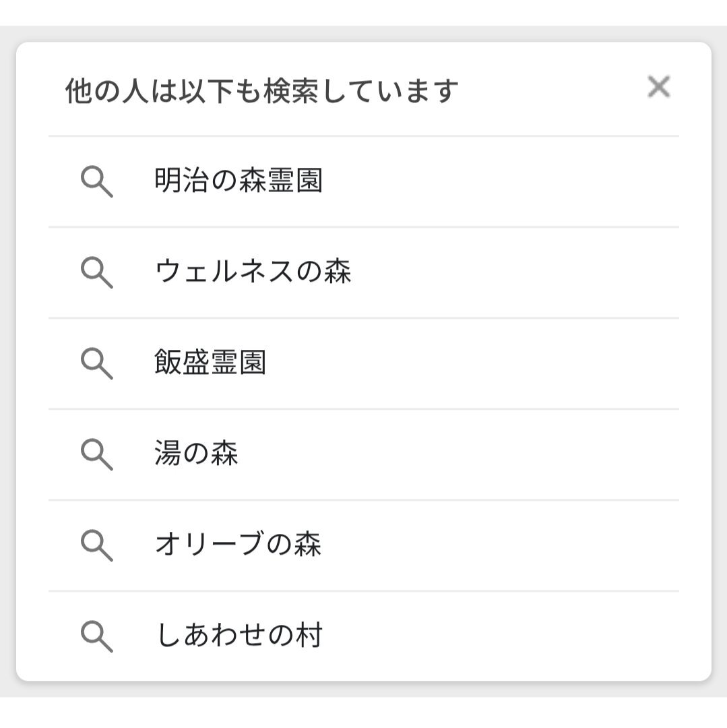Click the search icon next to しあわせの村
The image size is (727, 728).
pos(97,636)
